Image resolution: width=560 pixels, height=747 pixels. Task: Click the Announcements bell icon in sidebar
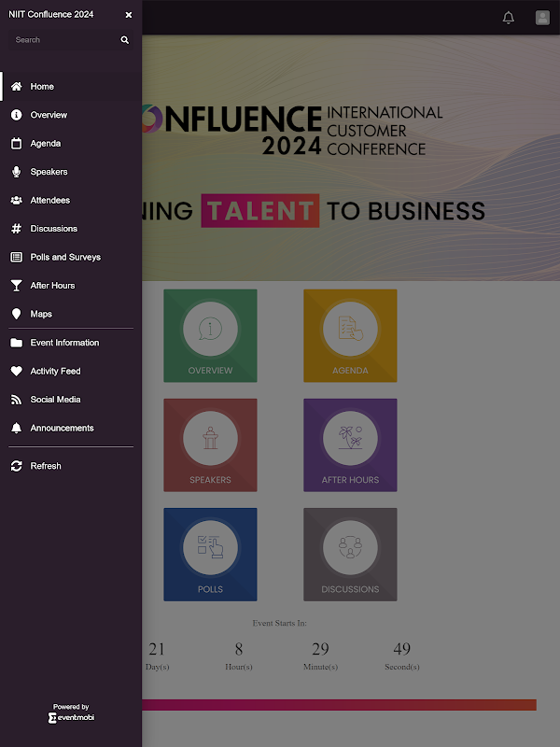click(16, 428)
